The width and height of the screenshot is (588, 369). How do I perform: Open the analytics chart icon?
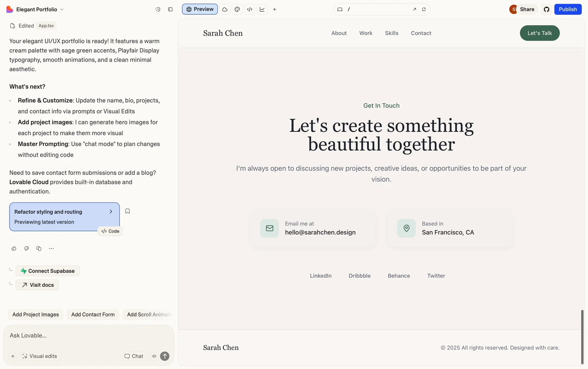pos(262,9)
